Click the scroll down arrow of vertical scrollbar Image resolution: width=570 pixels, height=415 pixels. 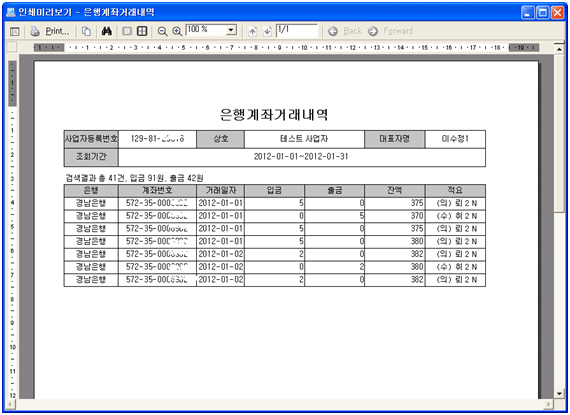[559, 394]
